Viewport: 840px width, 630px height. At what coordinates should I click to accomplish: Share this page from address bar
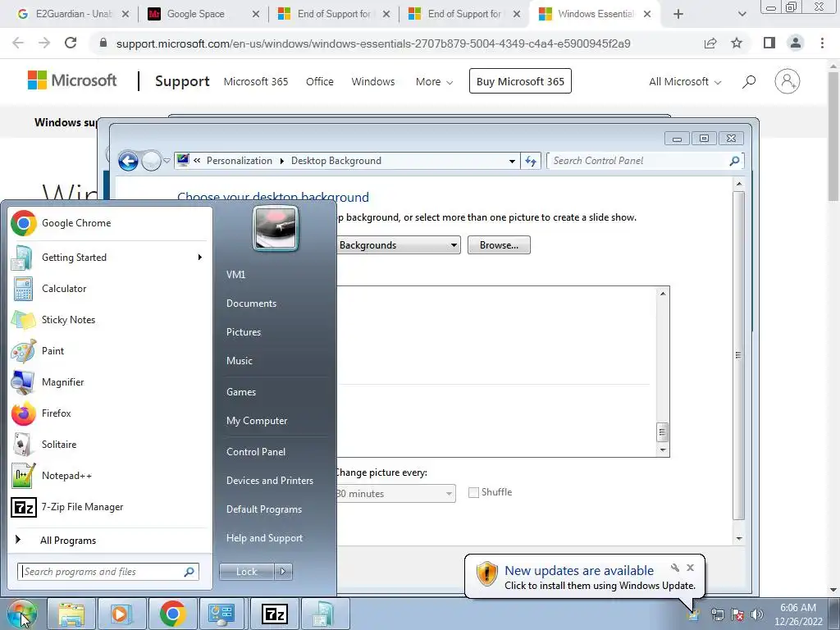710,43
